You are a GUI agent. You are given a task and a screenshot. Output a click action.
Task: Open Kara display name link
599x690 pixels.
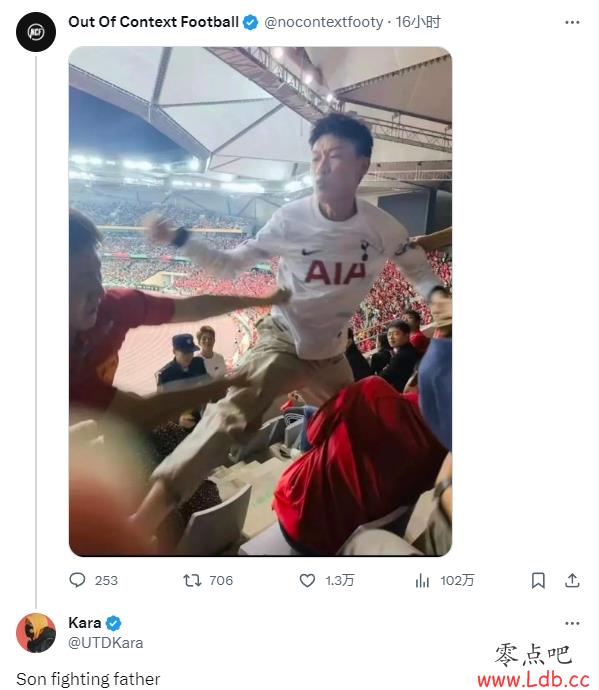pyautogui.click(x=85, y=623)
